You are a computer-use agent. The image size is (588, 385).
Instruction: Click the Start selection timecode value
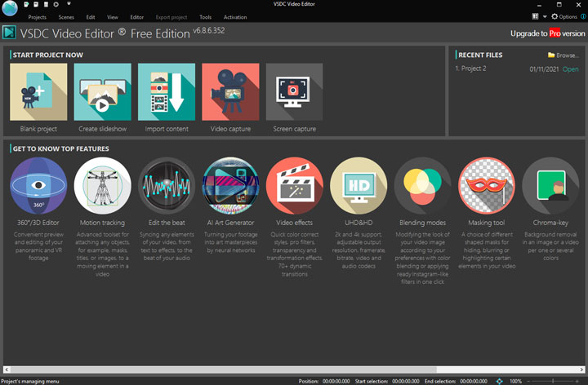[406, 381]
